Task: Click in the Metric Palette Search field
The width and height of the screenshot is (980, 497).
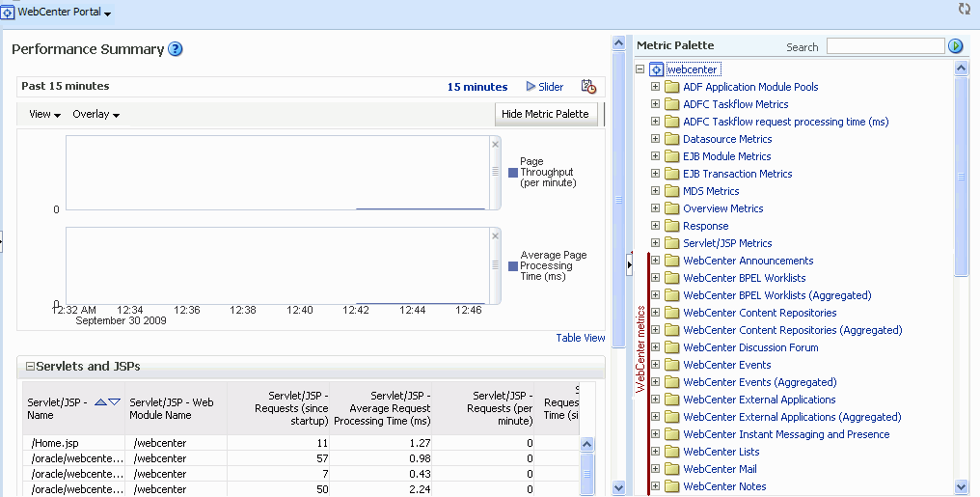Action: click(885, 46)
